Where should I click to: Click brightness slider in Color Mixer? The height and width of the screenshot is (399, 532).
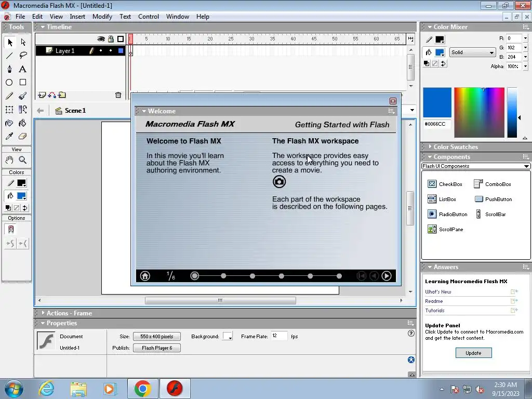coord(512,113)
